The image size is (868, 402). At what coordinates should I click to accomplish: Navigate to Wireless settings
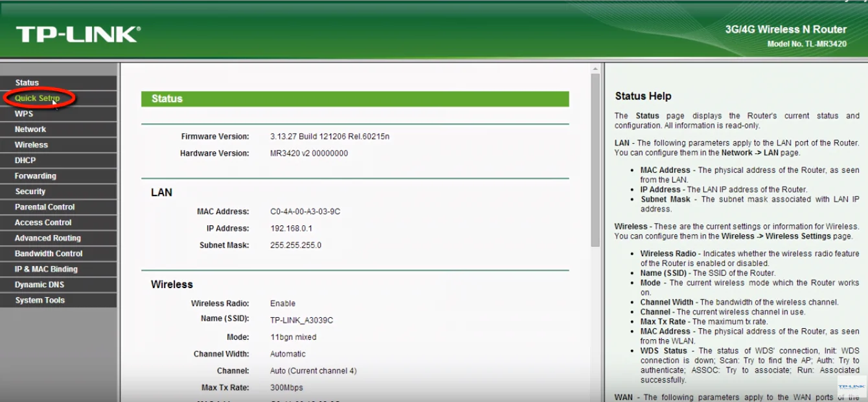[x=30, y=144]
